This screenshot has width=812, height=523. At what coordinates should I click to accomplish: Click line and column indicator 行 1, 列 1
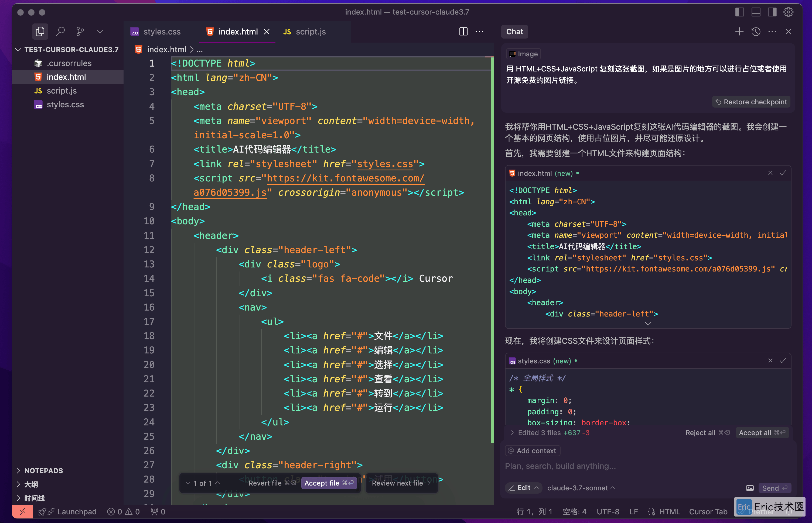pyautogui.click(x=534, y=512)
